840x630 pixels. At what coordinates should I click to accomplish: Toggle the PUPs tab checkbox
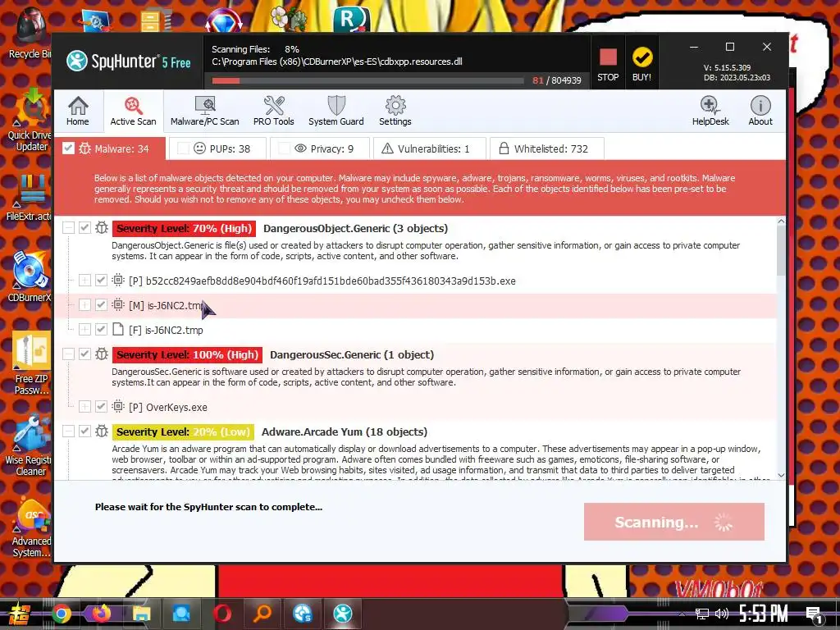(183, 148)
